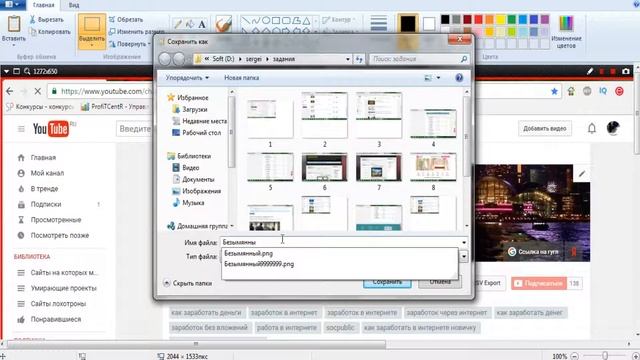The image size is (640, 360).
Task: Open the Повернуть rotate dropdown
Action: pos(130,44)
